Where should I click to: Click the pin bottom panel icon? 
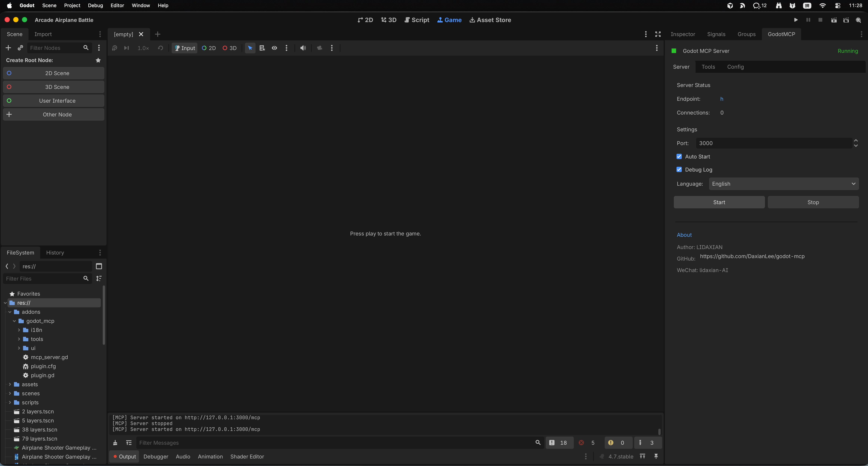pyautogui.click(x=656, y=456)
